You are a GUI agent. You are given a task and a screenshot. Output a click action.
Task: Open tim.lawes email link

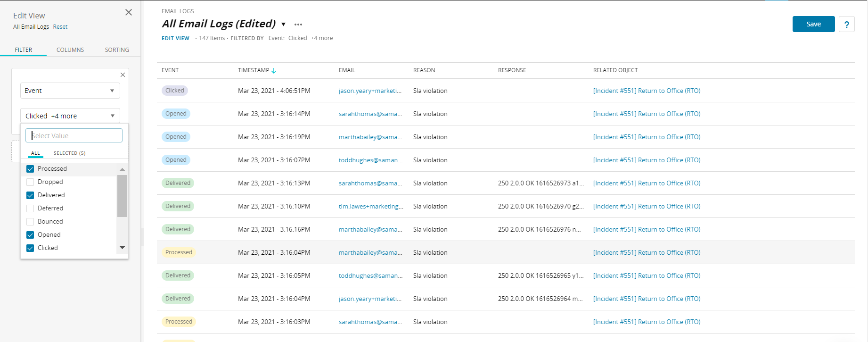tap(371, 206)
